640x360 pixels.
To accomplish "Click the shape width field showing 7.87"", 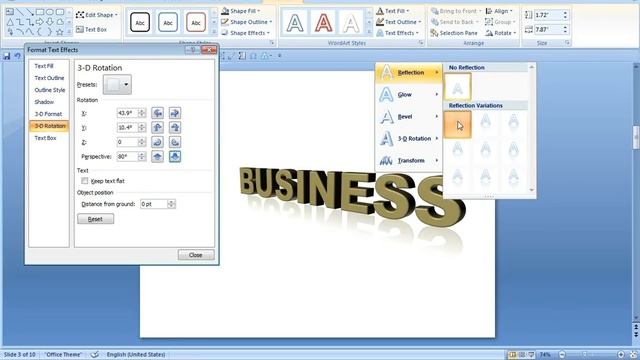I will coord(547,29).
